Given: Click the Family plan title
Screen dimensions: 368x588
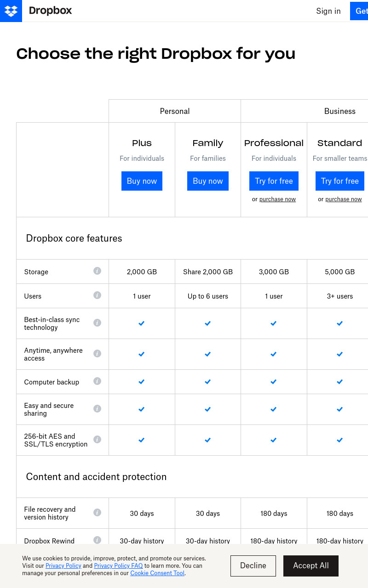Looking at the screenshot, I should [x=208, y=143].
